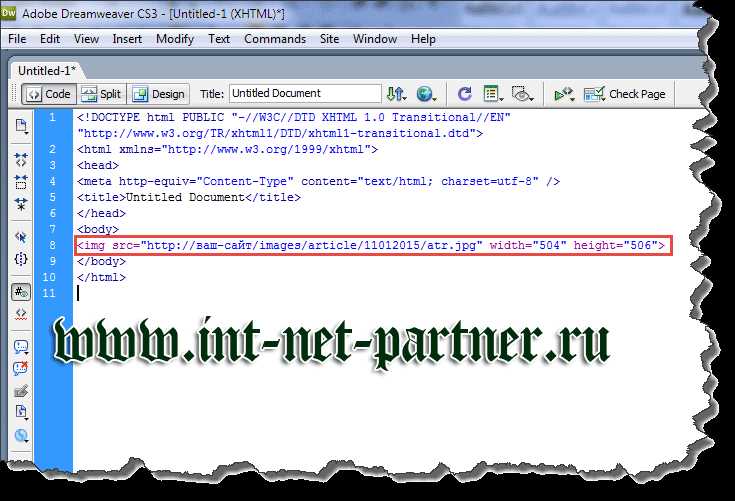
Task: Open Preview in browser globe dropdown
Action: 426,94
